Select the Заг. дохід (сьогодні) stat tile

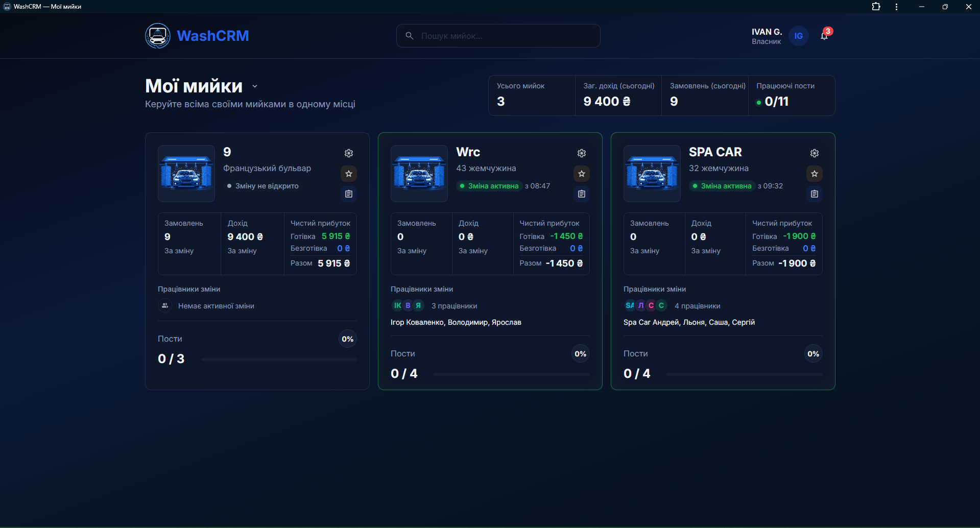pos(618,95)
